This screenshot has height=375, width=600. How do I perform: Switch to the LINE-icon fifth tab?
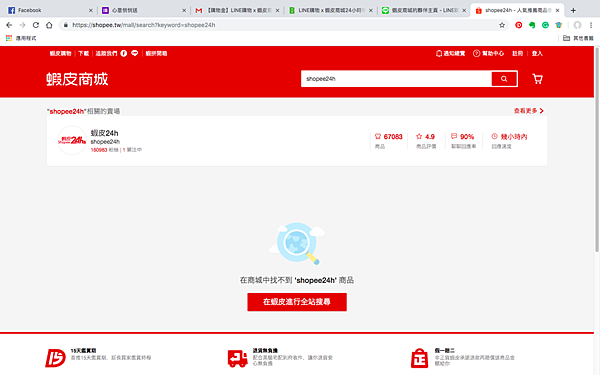[423, 10]
